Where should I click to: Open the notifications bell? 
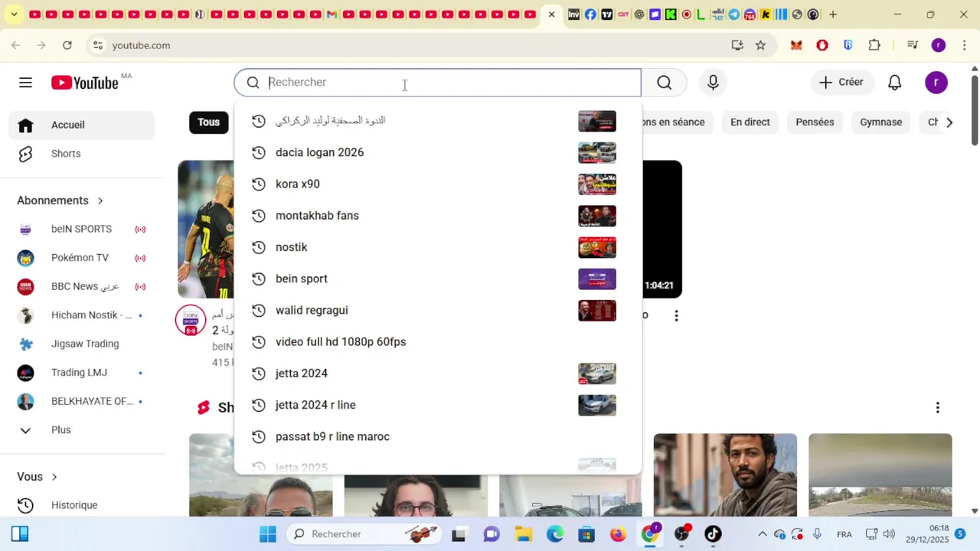(894, 83)
